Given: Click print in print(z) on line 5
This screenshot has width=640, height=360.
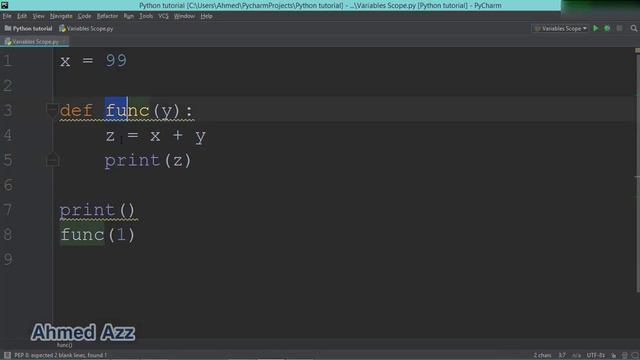Looking at the screenshot, I should [132, 160].
